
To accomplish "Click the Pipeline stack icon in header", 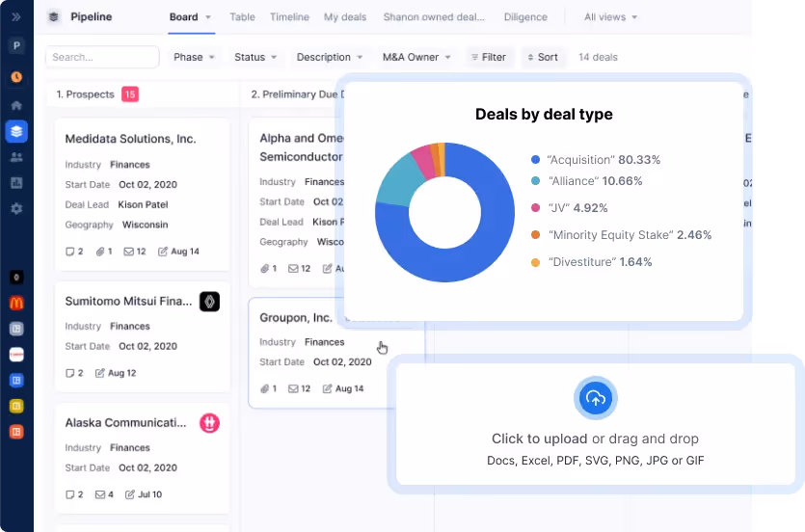I will (53, 17).
